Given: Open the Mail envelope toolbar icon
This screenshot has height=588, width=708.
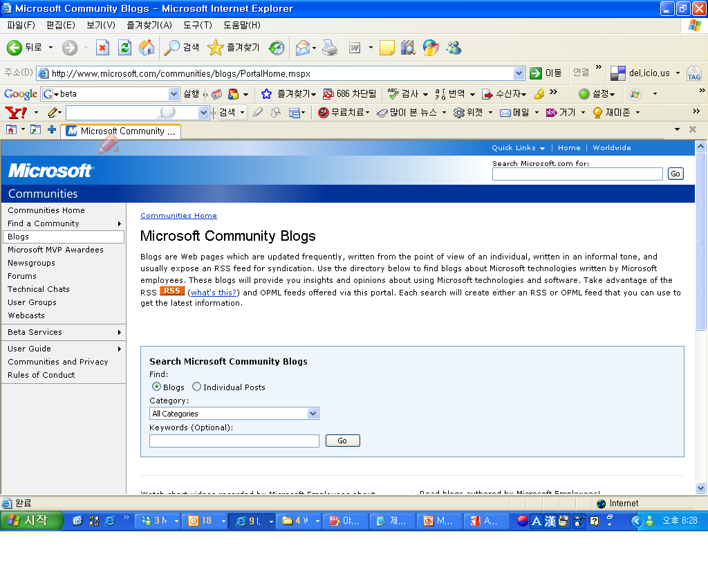Looking at the screenshot, I should 303,48.
